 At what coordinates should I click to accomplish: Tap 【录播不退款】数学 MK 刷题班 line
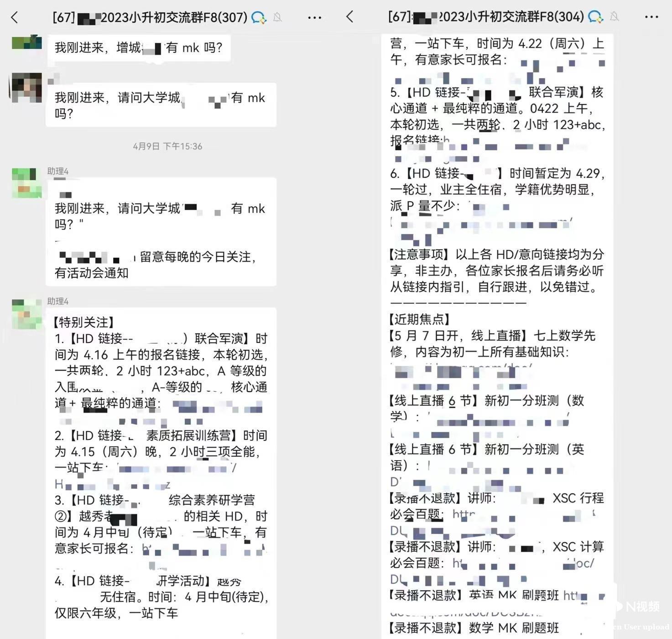point(474,628)
